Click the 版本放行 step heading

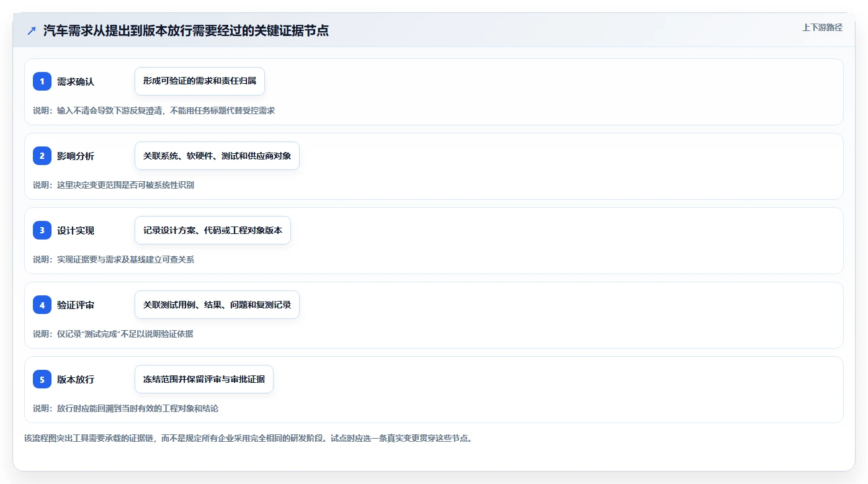coord(76,379)
